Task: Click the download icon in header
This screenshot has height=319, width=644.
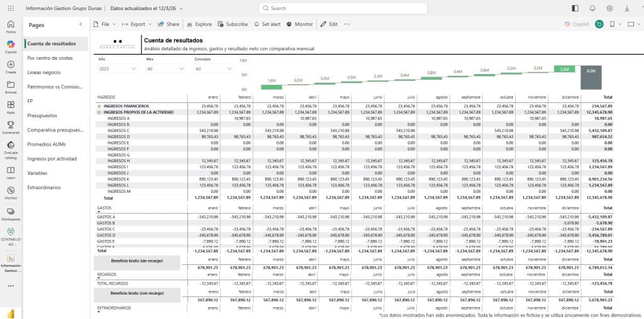Action: [x=627, y=8]
